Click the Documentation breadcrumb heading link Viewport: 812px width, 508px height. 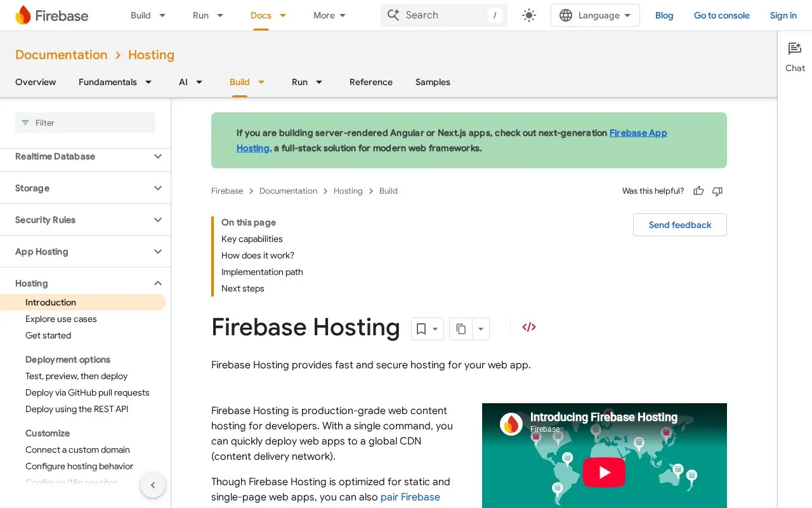point(62,55)
